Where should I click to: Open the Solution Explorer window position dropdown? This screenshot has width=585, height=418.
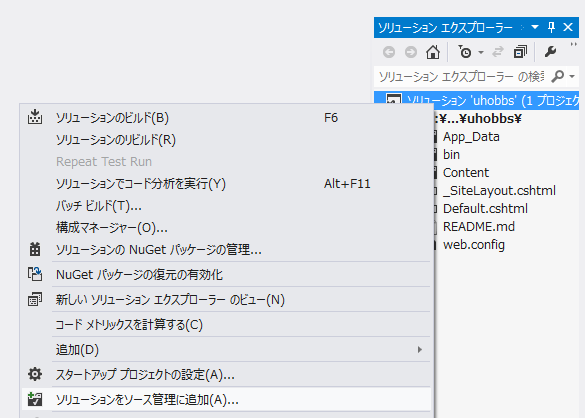click(535, 27)
